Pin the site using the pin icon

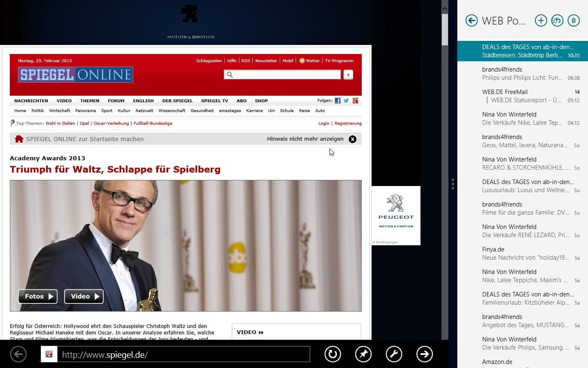(363, 354)
